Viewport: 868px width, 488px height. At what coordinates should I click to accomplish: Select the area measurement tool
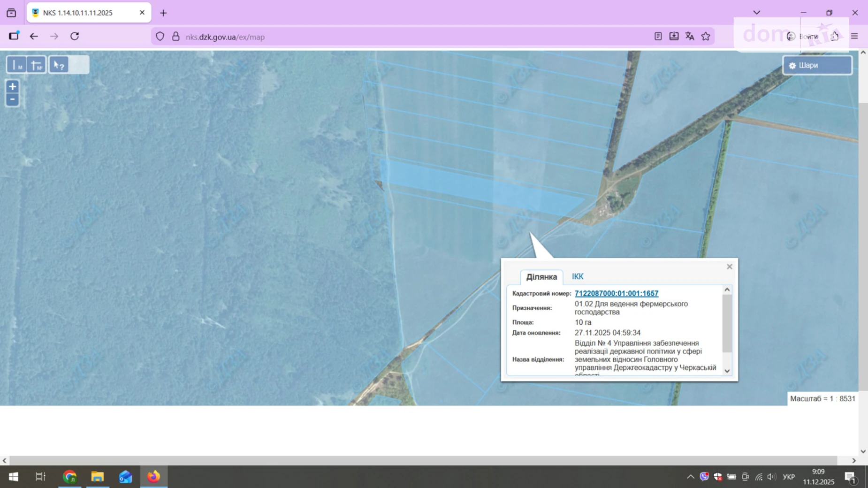tap(37, 65)
